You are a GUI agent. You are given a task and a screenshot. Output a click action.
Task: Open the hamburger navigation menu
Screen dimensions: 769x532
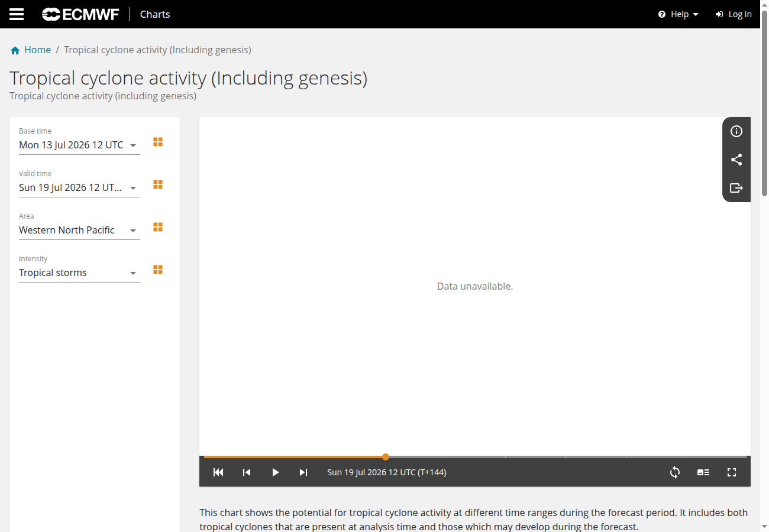pos(17,14)
